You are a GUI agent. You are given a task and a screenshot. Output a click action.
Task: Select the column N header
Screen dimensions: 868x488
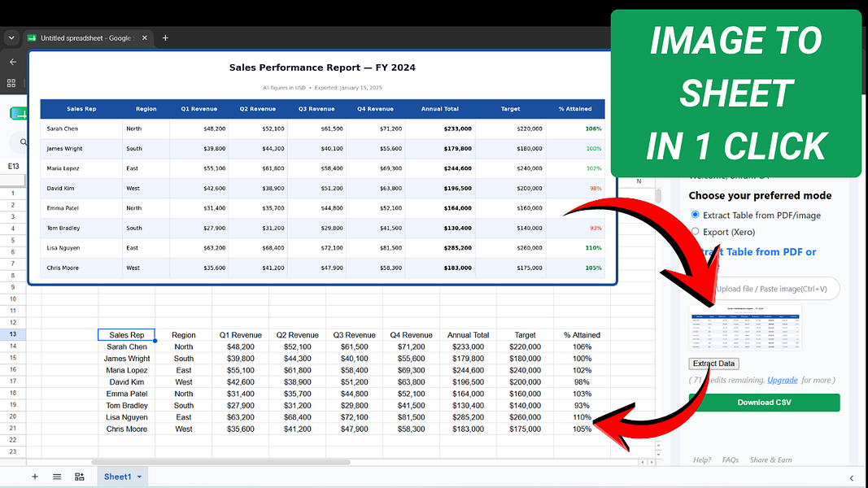(639, 181)
